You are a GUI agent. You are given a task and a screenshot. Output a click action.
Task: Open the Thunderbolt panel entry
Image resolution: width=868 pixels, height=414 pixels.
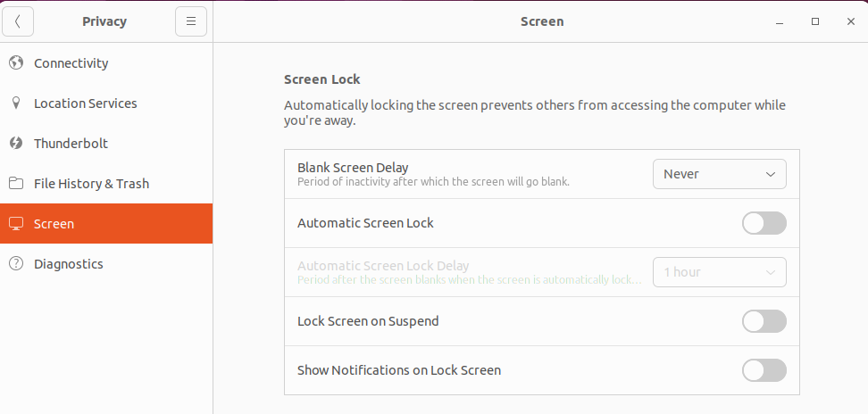click(x=71, y=144)
